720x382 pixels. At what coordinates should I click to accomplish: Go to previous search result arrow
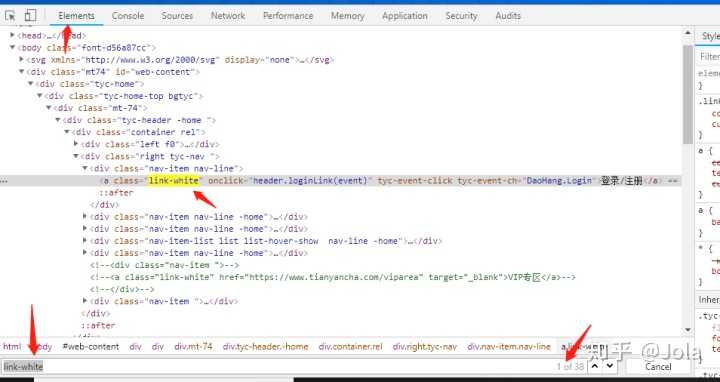point(595,366)
